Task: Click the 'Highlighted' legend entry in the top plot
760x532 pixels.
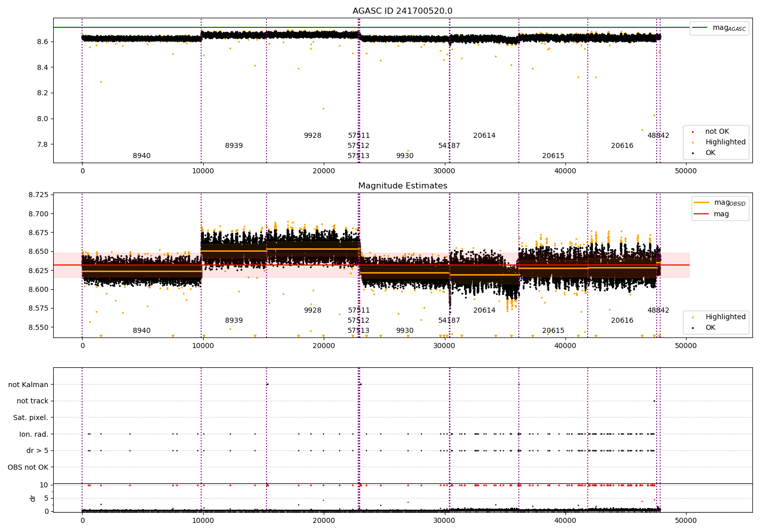Action: (719, 142)
